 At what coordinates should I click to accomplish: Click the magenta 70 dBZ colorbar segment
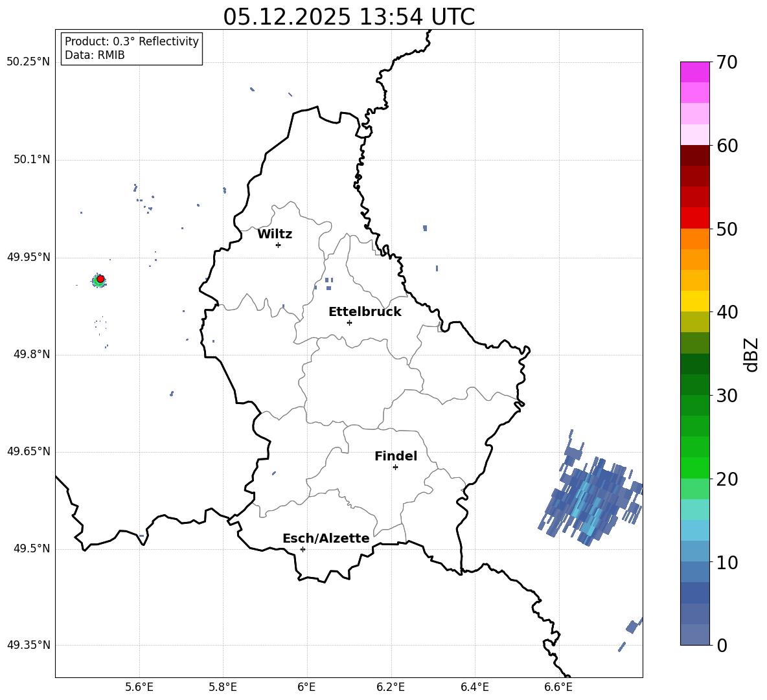tap(694, 72)
